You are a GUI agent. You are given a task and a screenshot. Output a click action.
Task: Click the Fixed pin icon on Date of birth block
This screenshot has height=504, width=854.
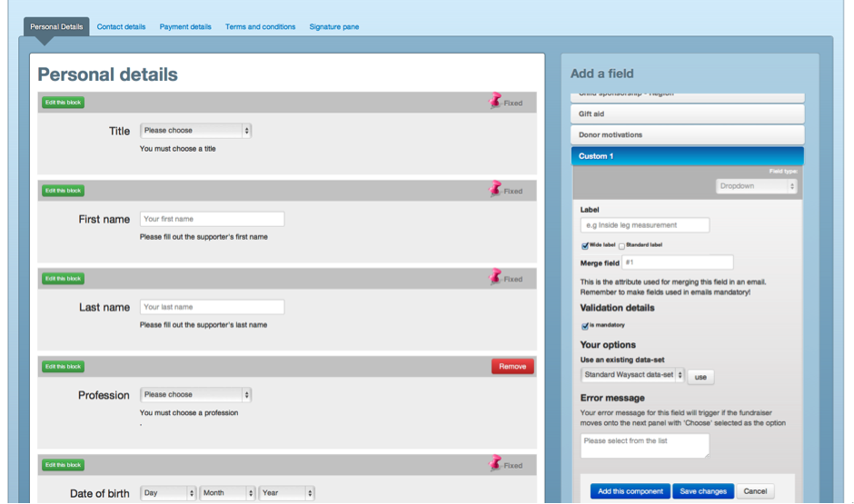[495, 464]
